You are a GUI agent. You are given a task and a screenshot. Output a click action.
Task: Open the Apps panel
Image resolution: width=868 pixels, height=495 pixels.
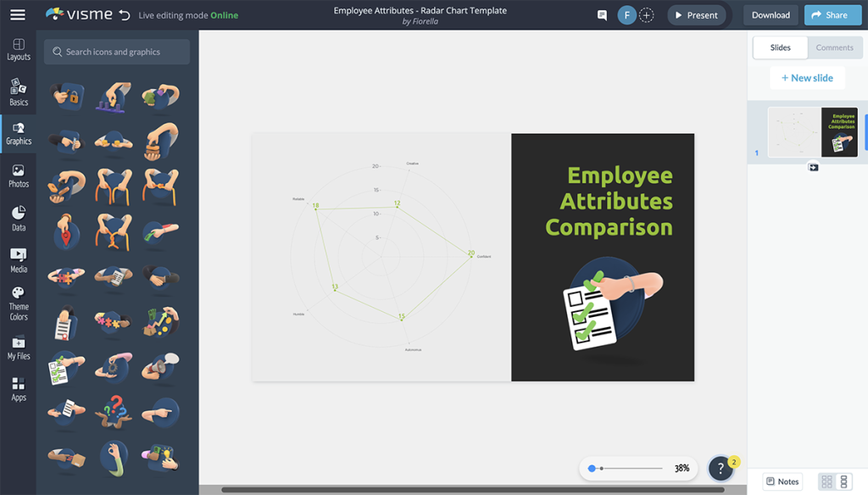tap(18, 388)
